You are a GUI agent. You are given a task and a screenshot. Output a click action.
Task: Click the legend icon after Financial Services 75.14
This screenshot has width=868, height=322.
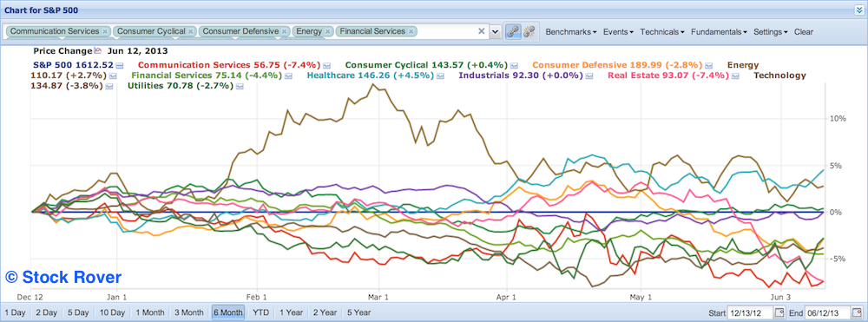288,76
